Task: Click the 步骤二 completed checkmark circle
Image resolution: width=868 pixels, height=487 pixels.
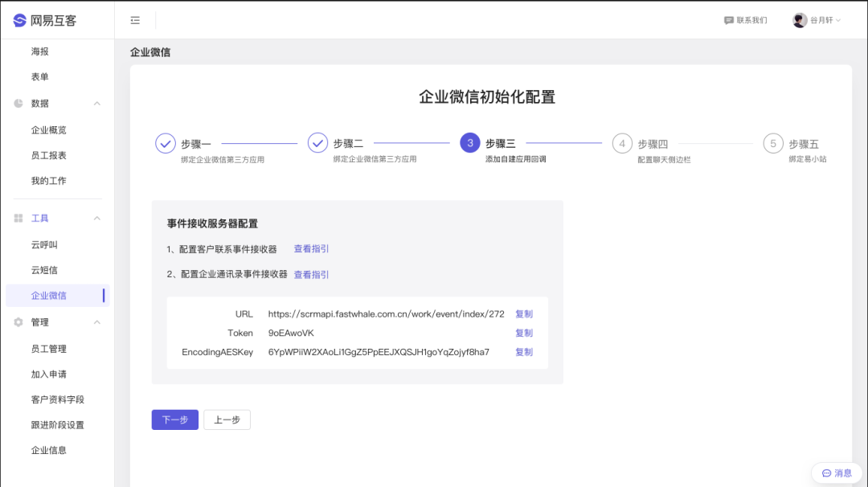Action: [x=317, y=143]
